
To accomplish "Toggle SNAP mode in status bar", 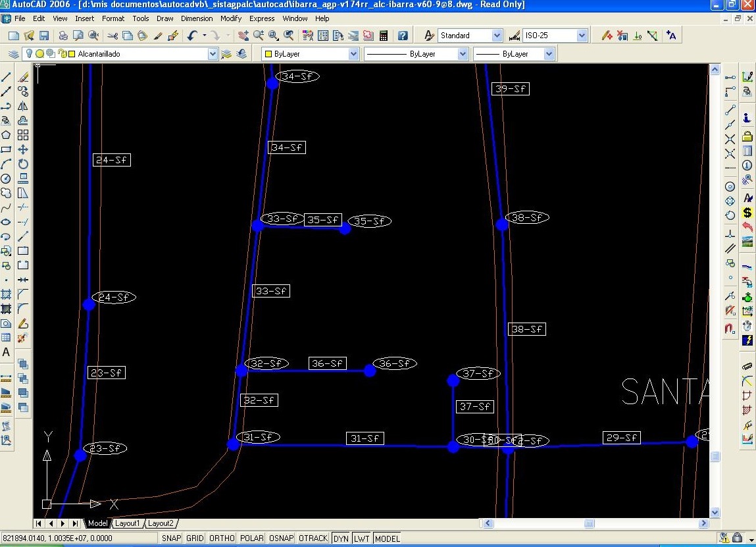I will tap(171, 538).
